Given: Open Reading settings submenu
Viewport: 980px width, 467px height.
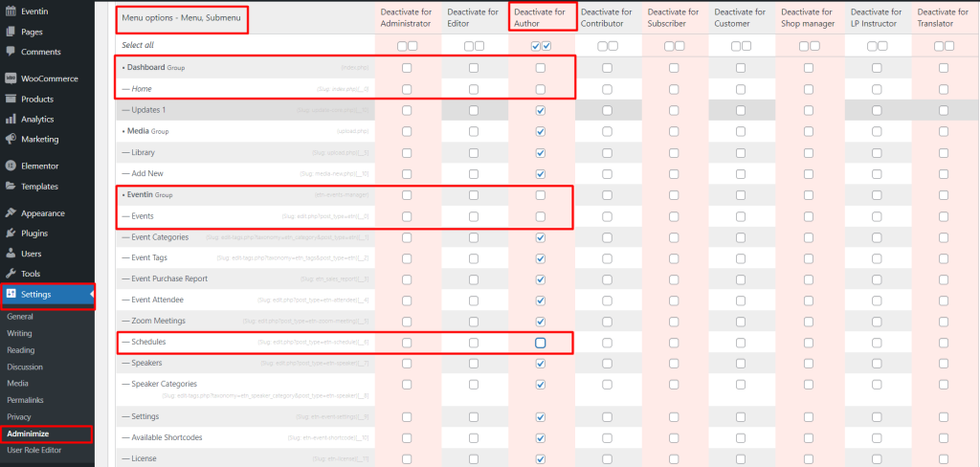Looking at the screenshot, I should 21,350.
